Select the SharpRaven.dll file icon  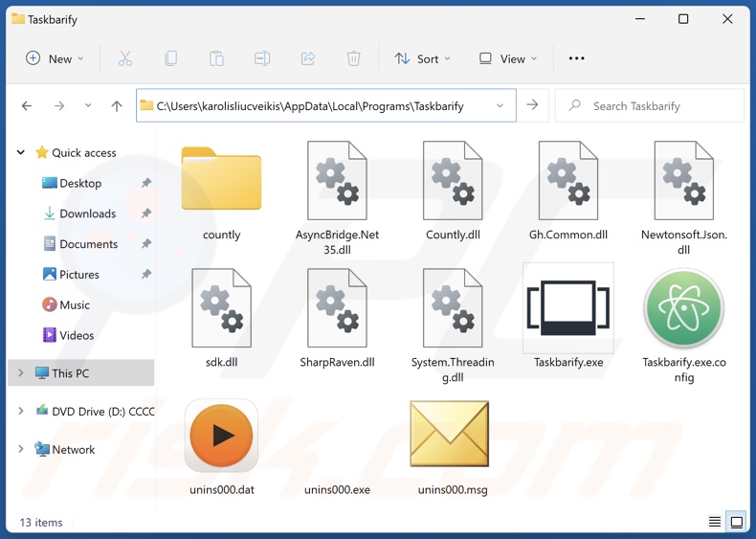pos(337,308)
